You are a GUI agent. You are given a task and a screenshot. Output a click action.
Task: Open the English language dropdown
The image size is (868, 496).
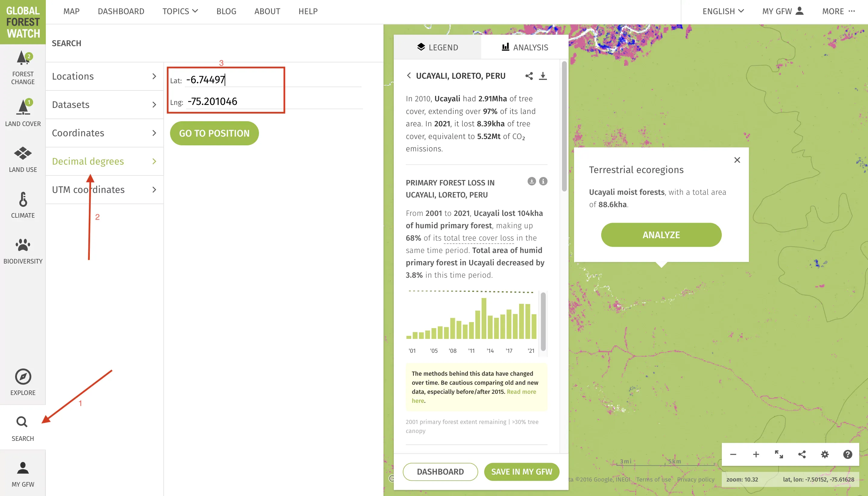coord(723,11)
